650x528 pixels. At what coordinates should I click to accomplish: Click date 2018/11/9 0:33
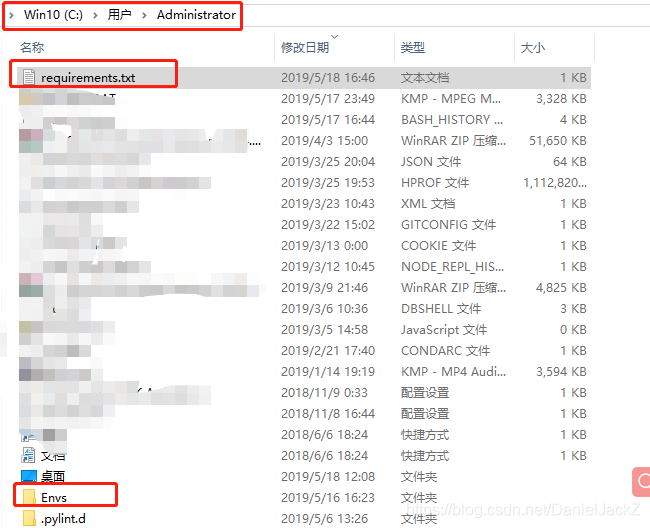(x=324, y=392)
